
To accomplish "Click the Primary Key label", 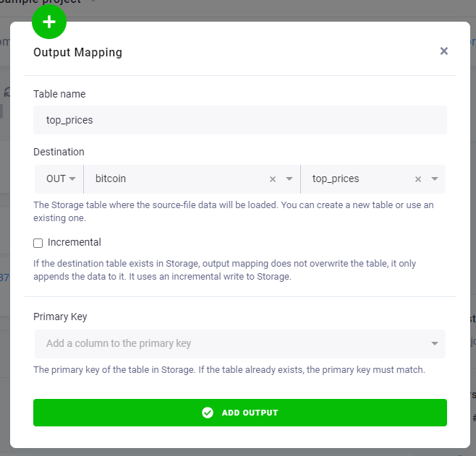I will 60,317.
